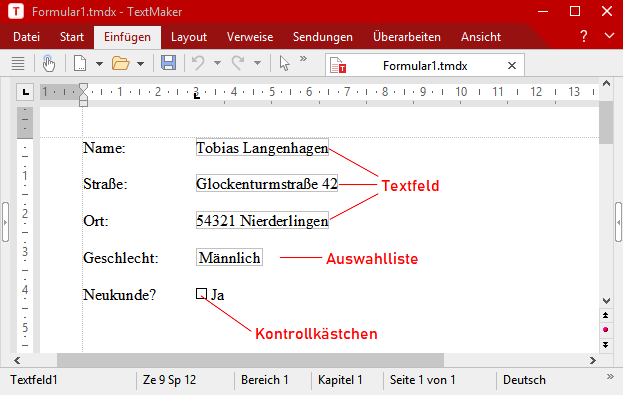This screenshot has width=623, height=395.
Task: Open the Verweise ribbon tab
Action: (x=250, y=37)
